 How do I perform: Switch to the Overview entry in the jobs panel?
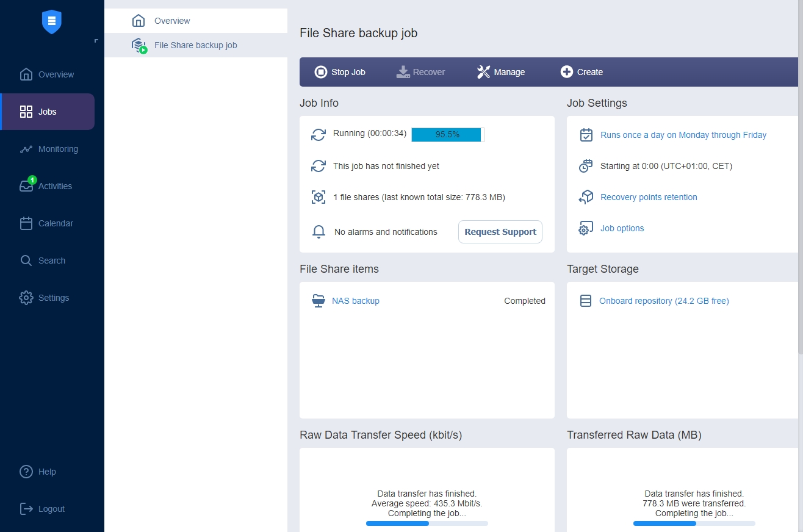coord(173,20)
